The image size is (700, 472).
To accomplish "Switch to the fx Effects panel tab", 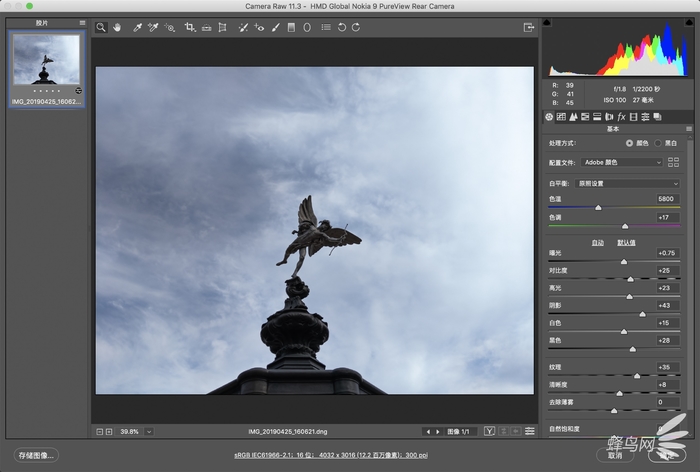I will (x=620, y=117).
